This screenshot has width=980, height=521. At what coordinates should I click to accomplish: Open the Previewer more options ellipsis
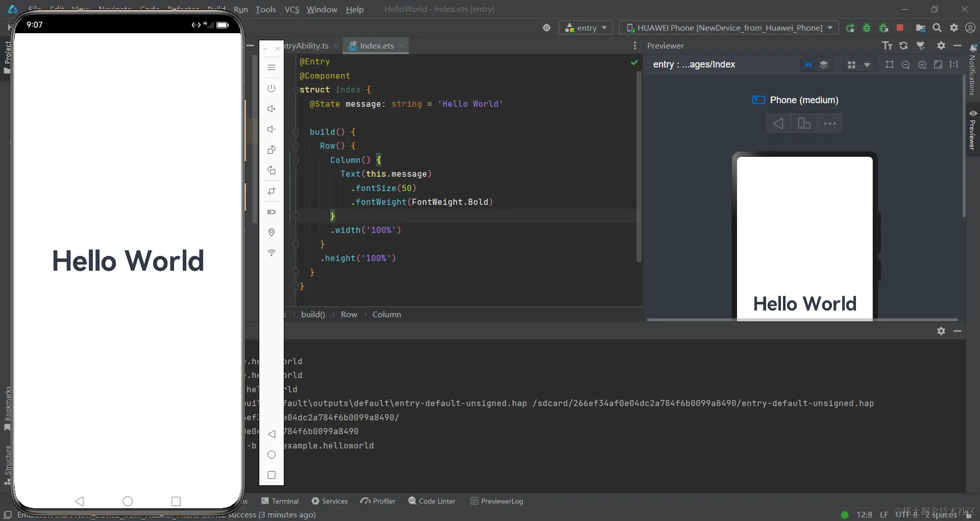point(830,124)
